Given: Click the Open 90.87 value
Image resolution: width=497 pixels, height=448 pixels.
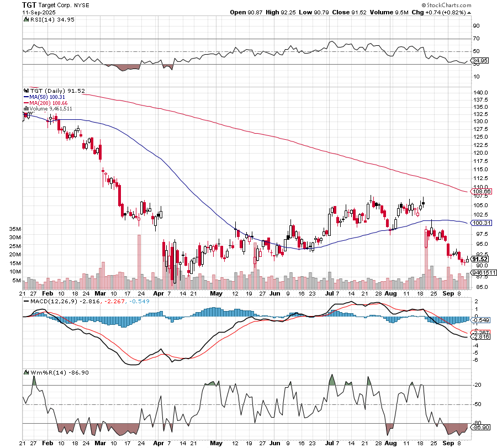Looking at the screenshot, I should [246, 12].
